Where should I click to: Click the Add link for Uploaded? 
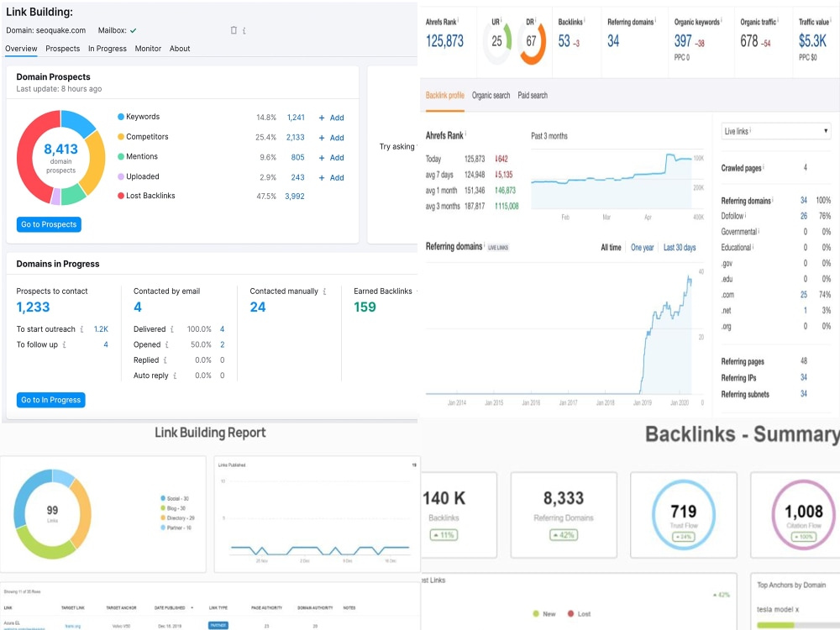[x=337, y=177]
